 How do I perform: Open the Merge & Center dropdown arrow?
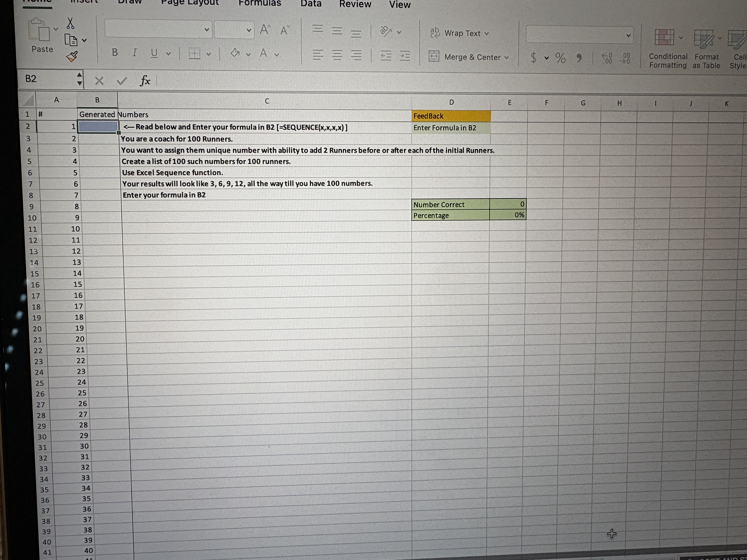point(506,57)
